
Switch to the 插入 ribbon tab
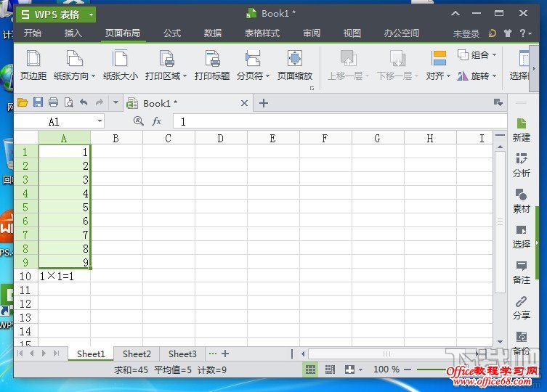click(x=73, y=33)
